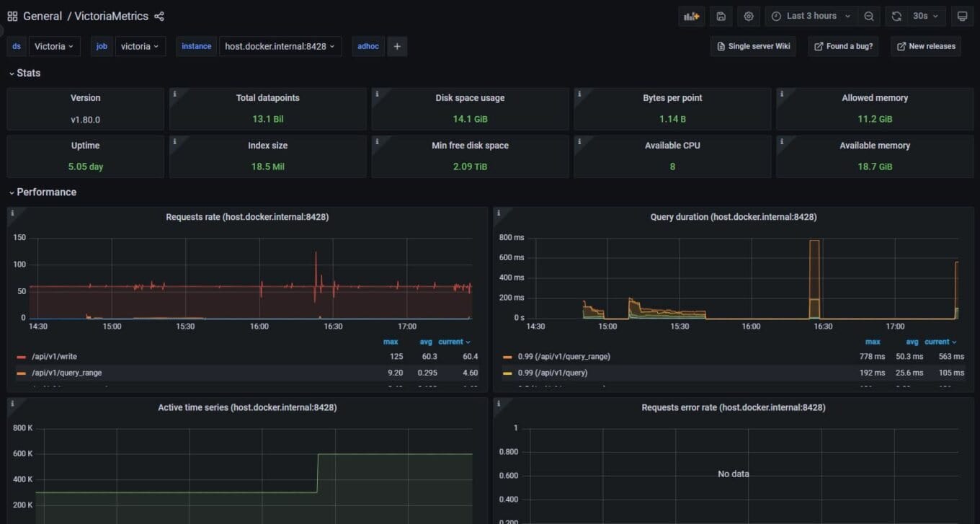Open the host.docker.internal:8428 instance dropdown
This screenshot has height=524, width=980.
coord(280,46)
